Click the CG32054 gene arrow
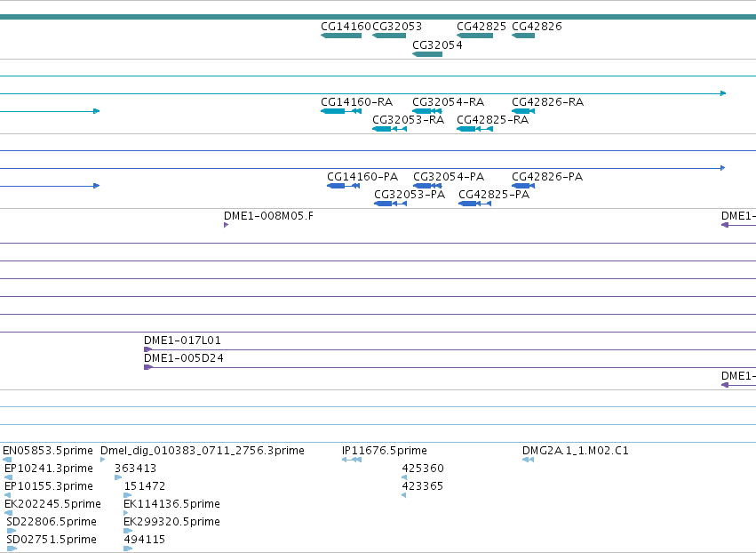 427,54
